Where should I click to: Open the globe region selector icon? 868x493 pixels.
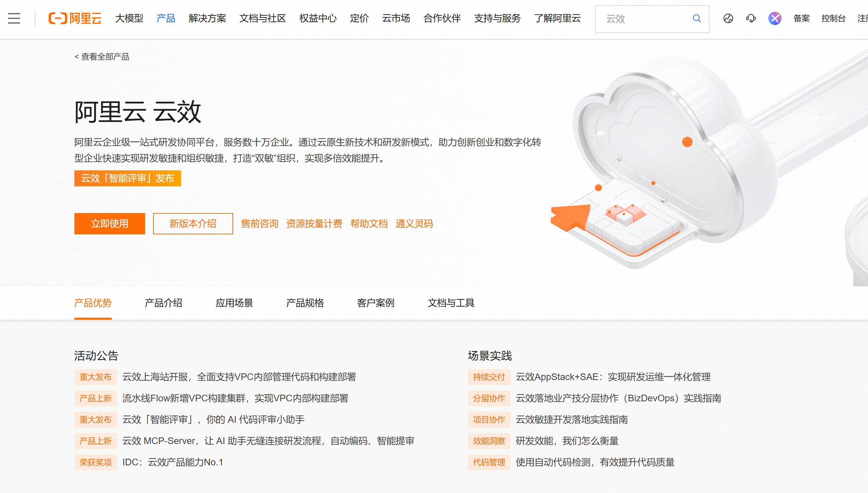[x=728, y=18]
